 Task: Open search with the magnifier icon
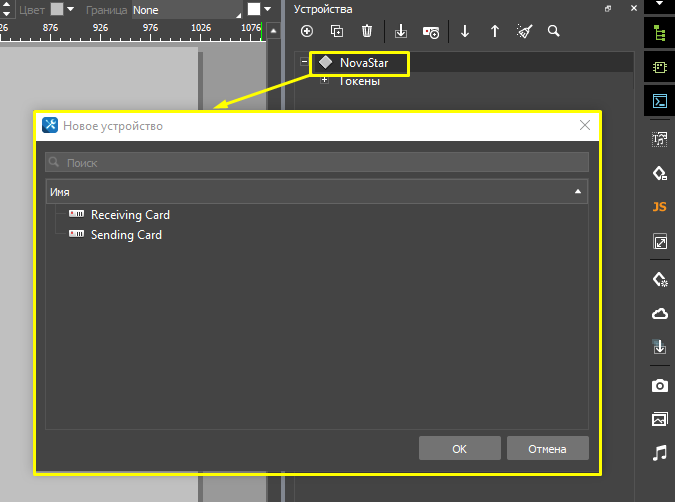tap(554, 32)
